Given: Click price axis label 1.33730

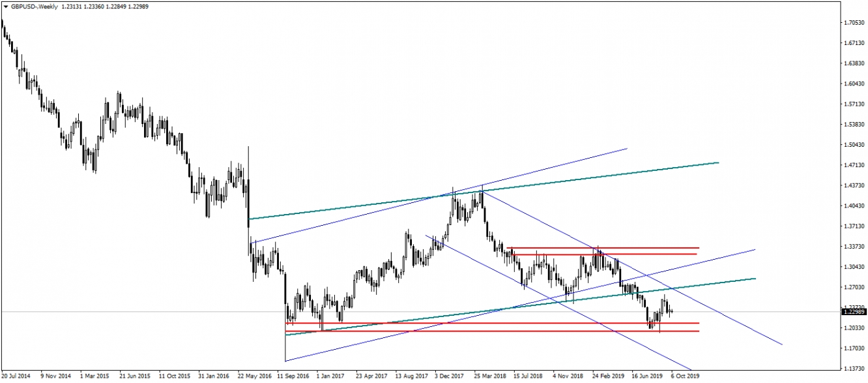Looking at the screenshot, I should pyautogui.click(x=853, y=246).
